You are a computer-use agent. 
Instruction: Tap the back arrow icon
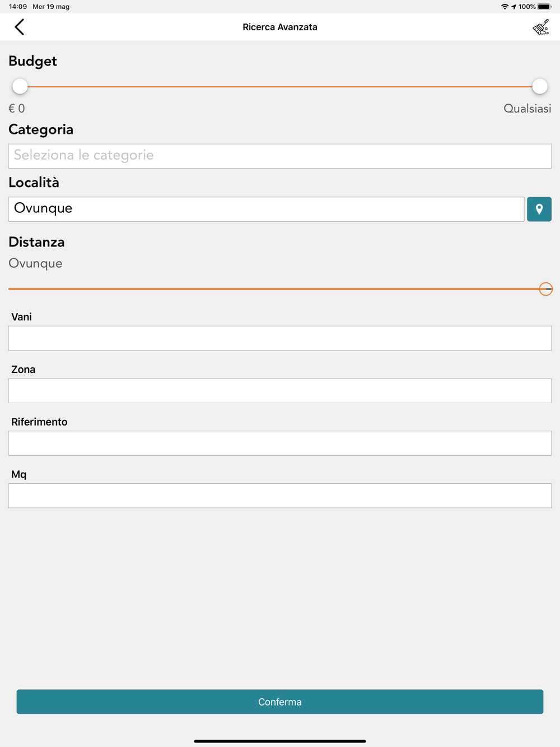click(x=20, y=27)
